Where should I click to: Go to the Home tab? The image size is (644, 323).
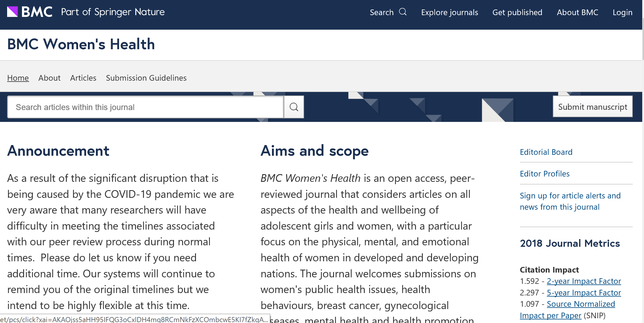(x=18, y=78)
